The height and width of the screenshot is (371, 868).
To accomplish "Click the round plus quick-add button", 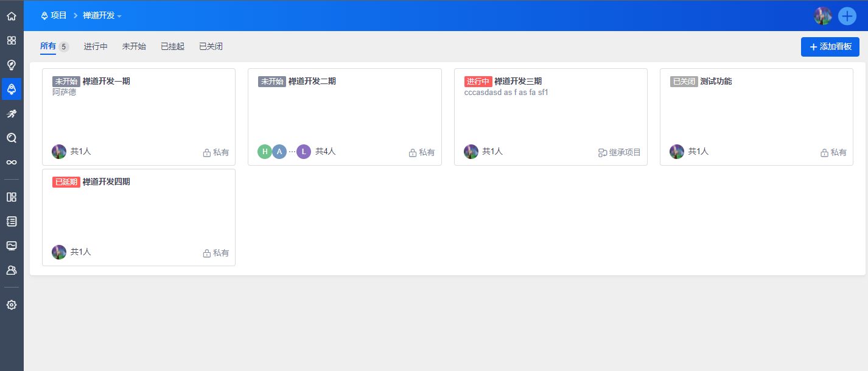I will tap(847, 16).
